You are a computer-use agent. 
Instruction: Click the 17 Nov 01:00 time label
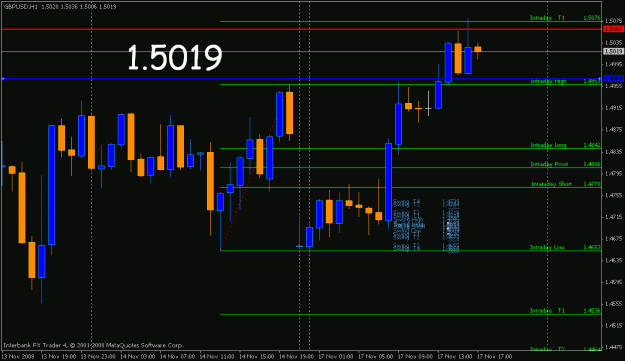point(336,356)
